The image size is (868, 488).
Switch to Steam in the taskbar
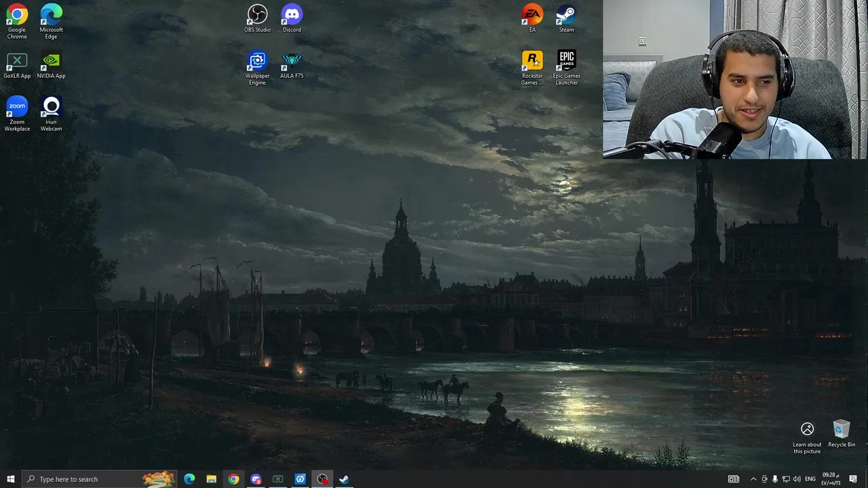point(344,479)
